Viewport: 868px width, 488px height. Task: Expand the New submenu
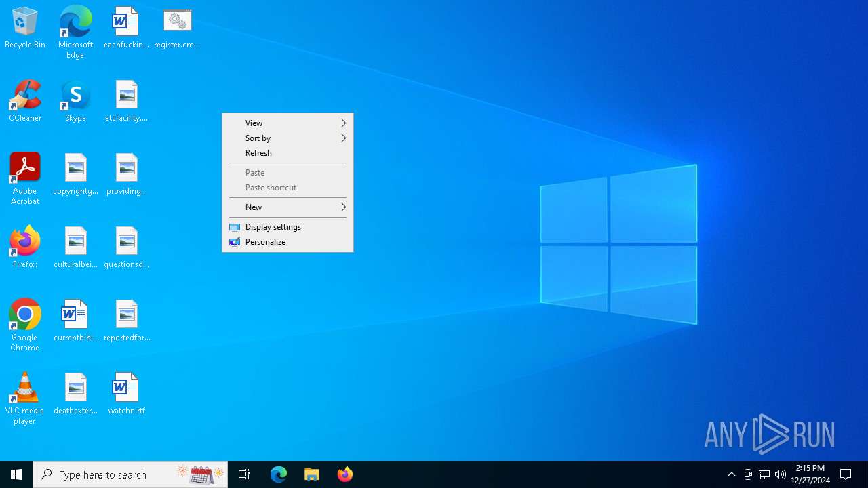pyautogui.click(x=288, y=207)
